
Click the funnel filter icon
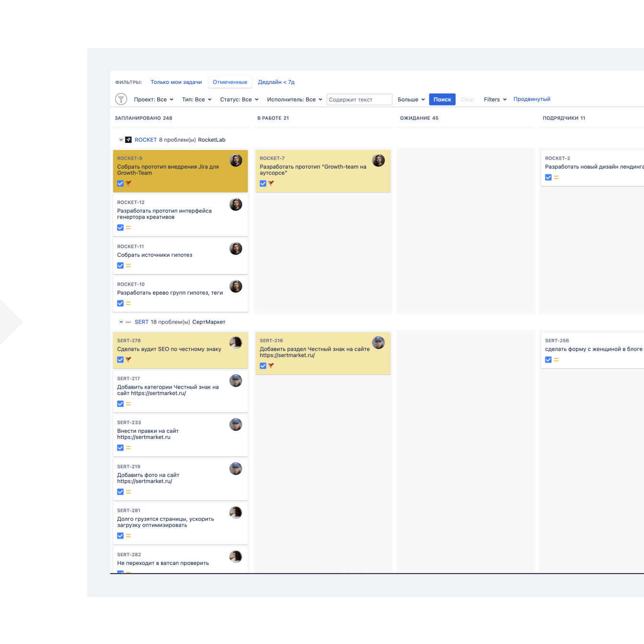coord(121,99)
